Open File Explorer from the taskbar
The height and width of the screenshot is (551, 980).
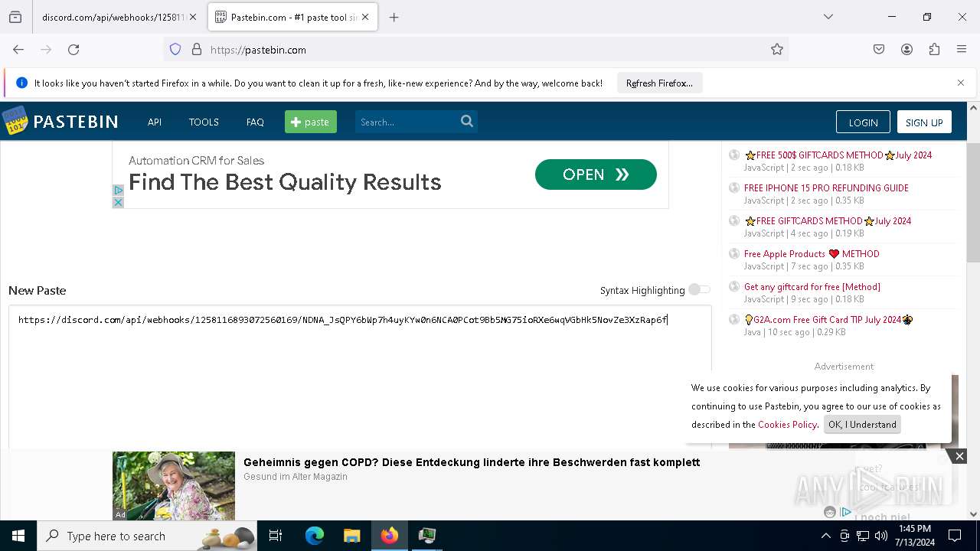point(351,536)
